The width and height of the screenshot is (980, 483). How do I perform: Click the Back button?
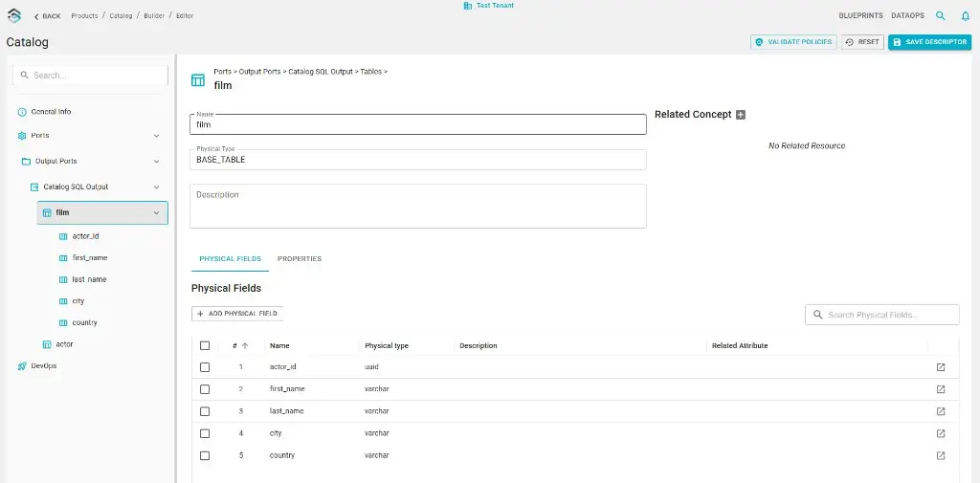48,15
